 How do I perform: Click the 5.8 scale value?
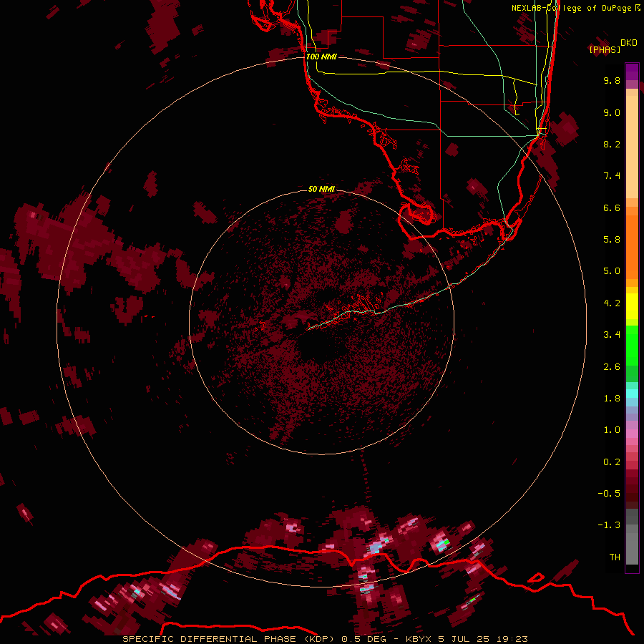612,240
